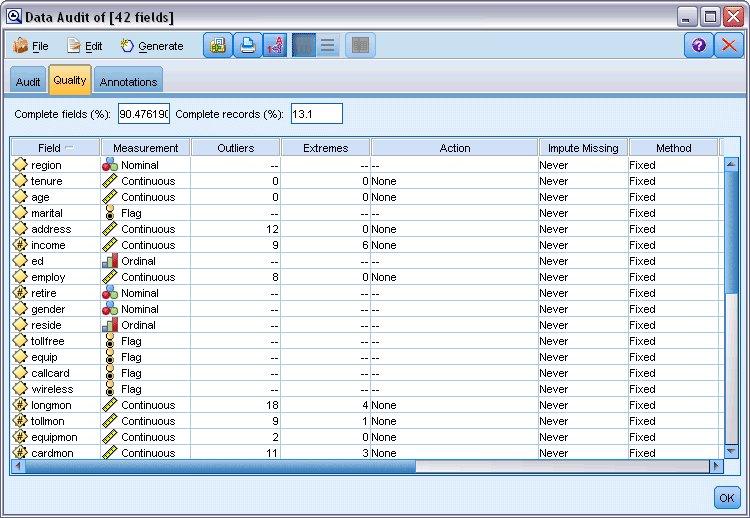Click the horizontal scrollbar right arrow
Image resolution: width=750 pixels, height=518 pixels.
tap(716, 465)
